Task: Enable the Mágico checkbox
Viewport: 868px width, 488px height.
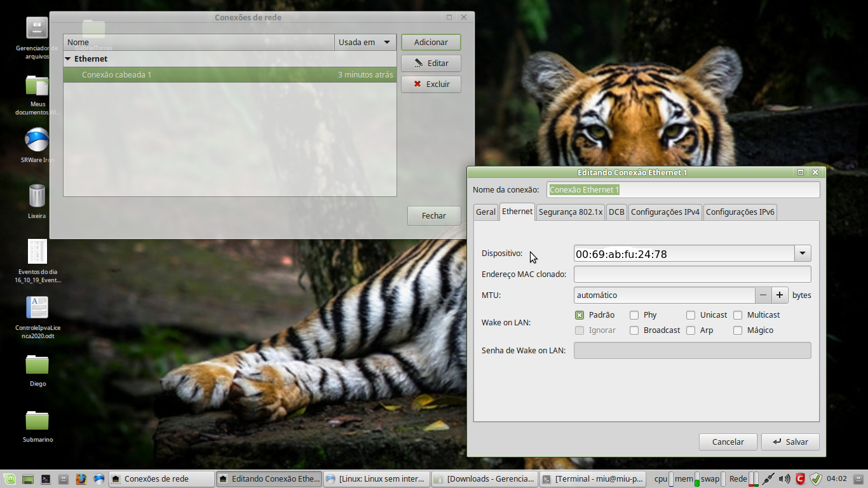Action: coord(738,330)
